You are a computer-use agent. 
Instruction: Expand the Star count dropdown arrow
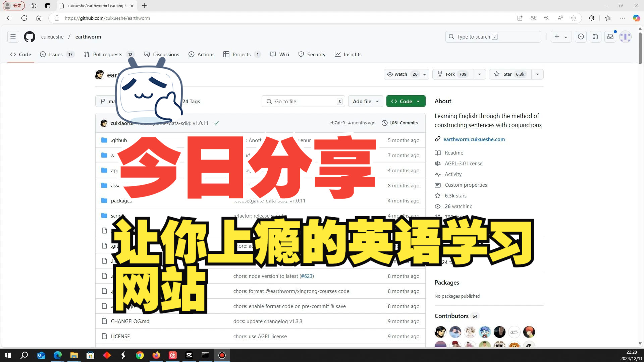pyautogui.click(x=537, y=74)
